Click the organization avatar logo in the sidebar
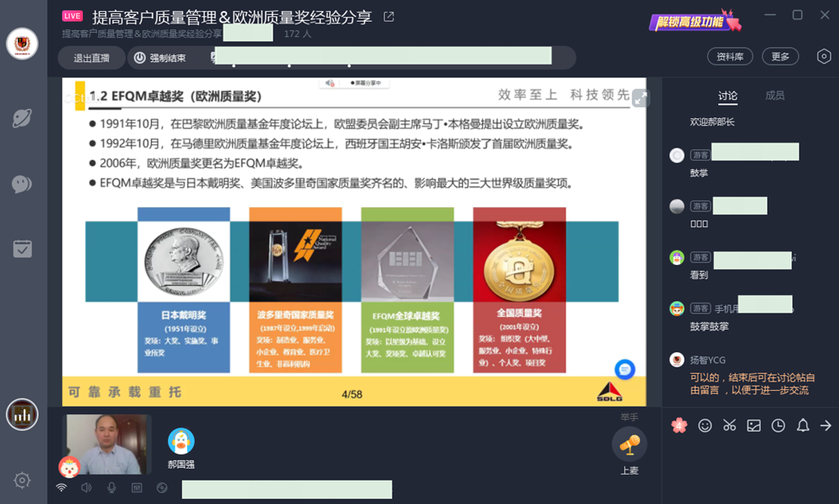This screenshot has height=504, width=839. coord(22,44)
